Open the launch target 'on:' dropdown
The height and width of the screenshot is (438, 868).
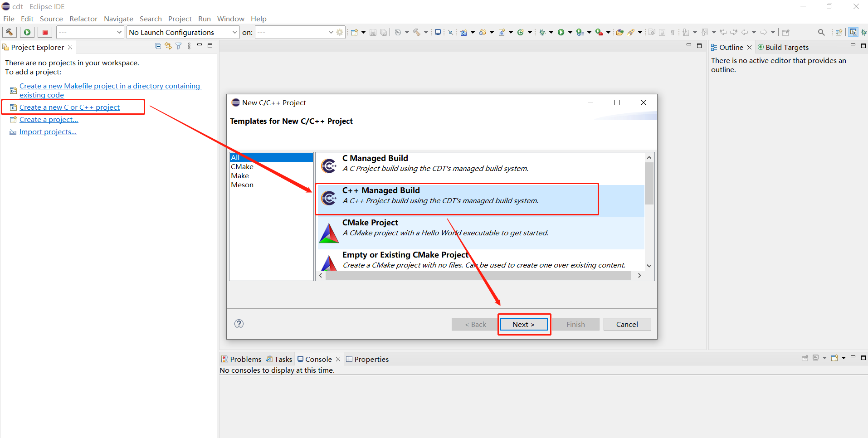295,32
